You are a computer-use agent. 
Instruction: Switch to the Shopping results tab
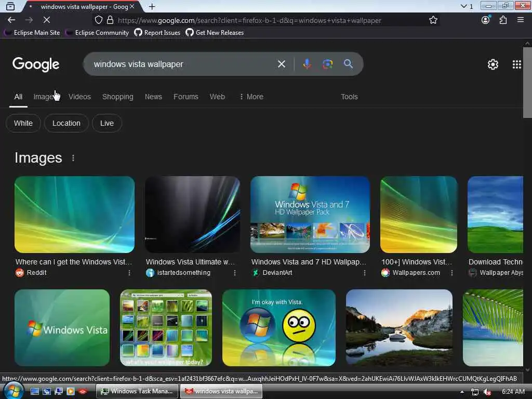(x=118, y=97)
